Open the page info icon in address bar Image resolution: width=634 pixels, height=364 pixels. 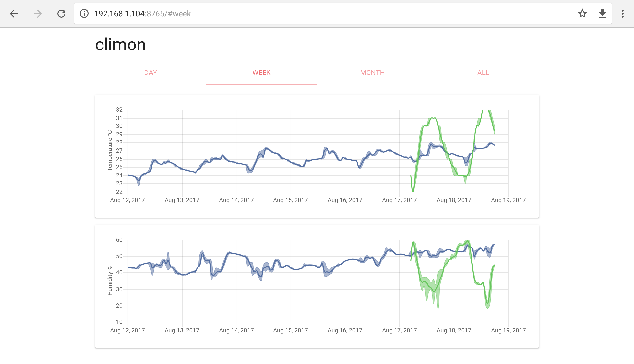click(x=84, y=14)
